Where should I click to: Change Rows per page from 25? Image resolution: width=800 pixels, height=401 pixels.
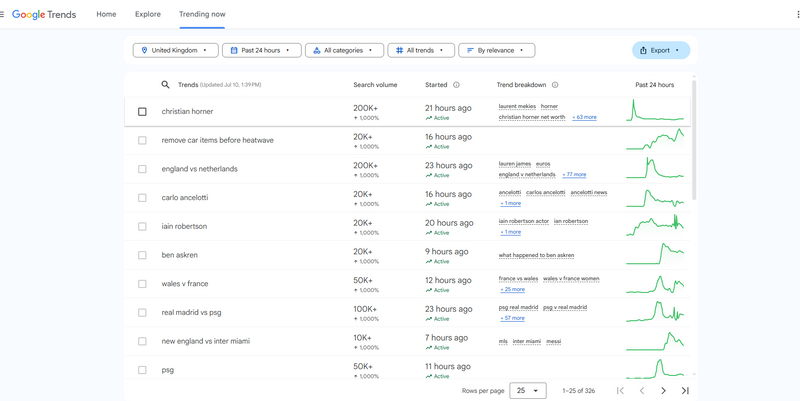(x=528, y=391)
